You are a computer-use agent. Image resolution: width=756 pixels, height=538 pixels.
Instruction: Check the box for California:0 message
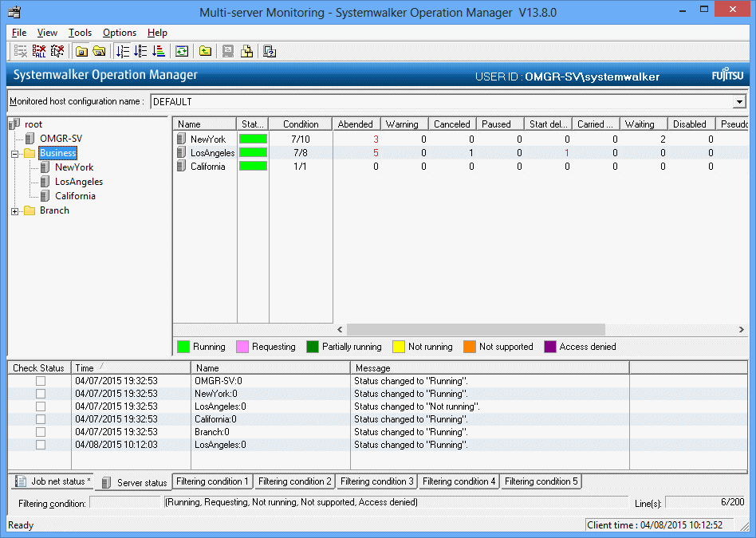(41, 419)
